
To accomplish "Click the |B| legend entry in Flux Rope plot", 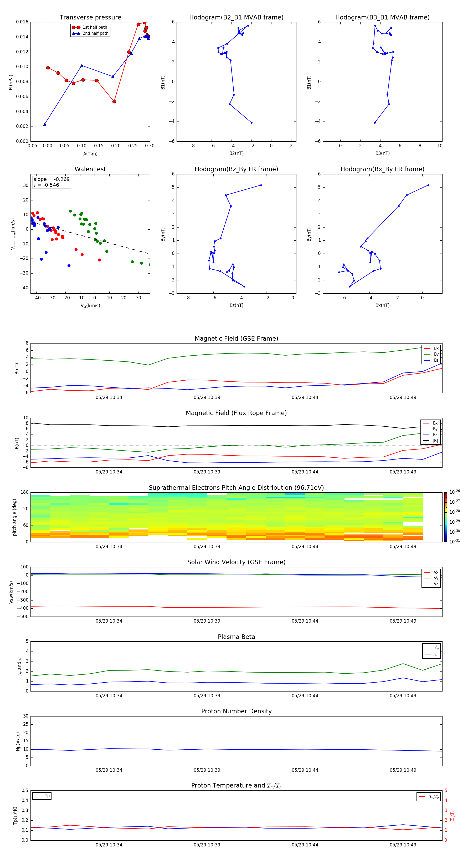I will tap(431, 441).
